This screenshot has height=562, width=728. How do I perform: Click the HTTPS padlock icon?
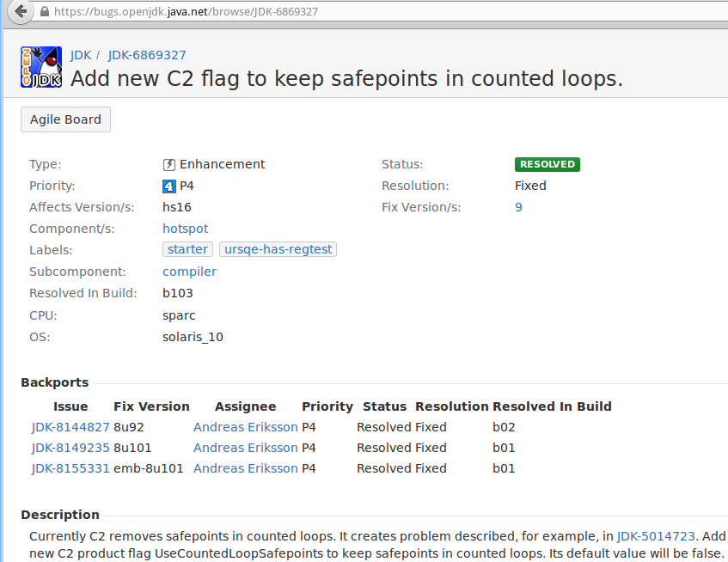click(44, 12)
